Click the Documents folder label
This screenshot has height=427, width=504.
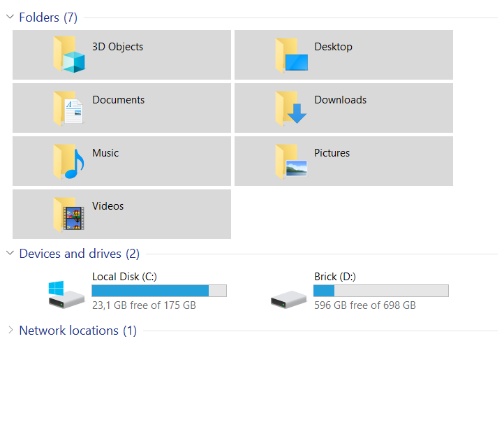tap(119, 100)
